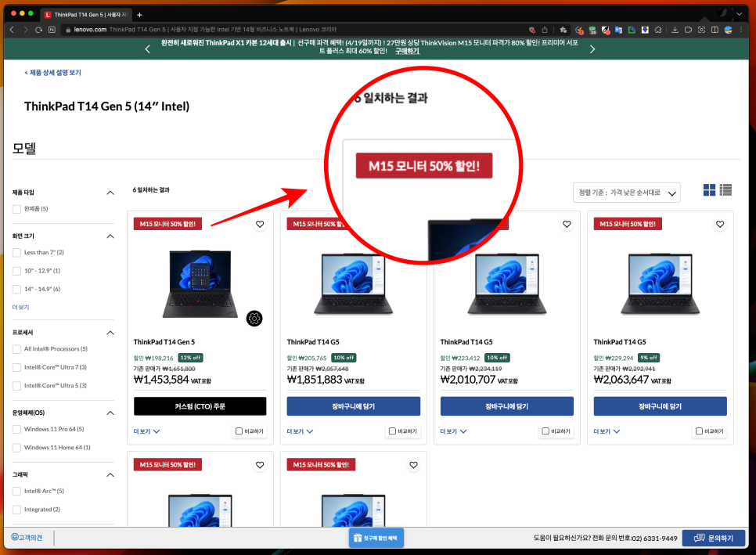Add the ₩2,010,707 ThinkPad to cart
Screen dimensions: 756x555
tap(506, 406)
